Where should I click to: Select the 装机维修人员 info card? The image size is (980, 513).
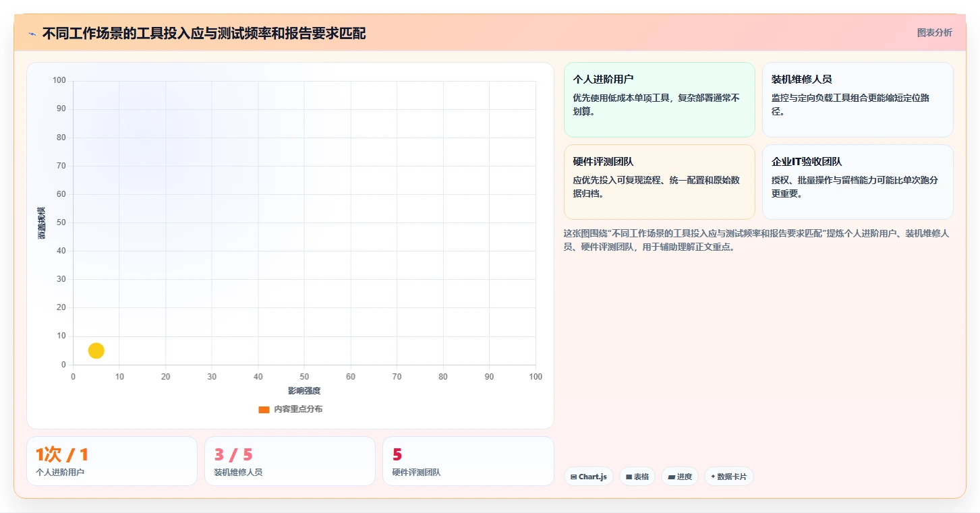tap(857, 100)
